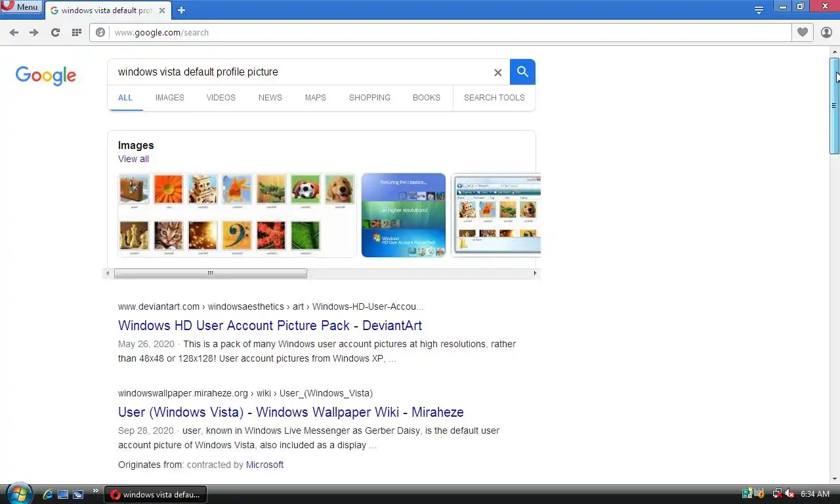Switch to the NEWS tab
This screenshot has height=504, width=840.
pyautogui.click(x=270, y=98)
